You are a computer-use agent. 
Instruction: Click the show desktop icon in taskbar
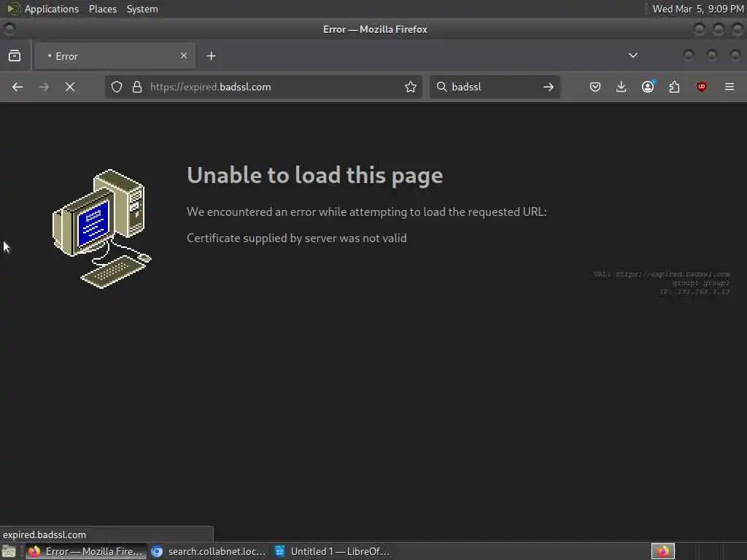point(9,552)
